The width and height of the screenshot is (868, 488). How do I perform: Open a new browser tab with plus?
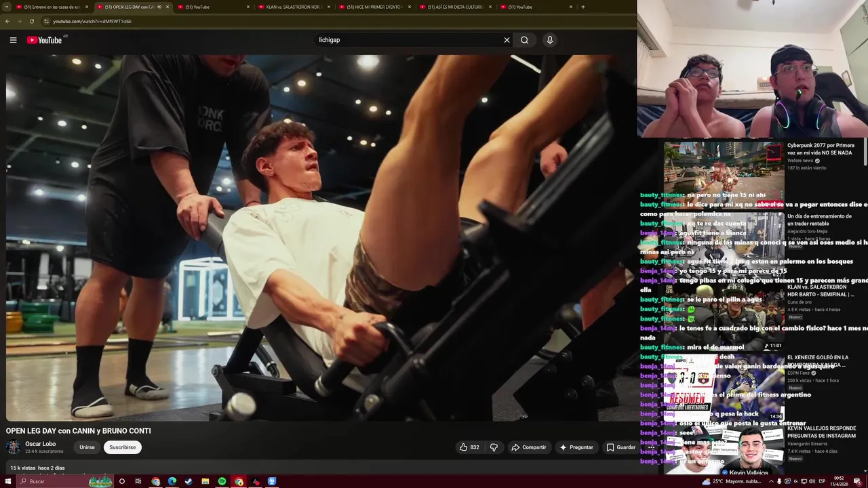[583, 7]
